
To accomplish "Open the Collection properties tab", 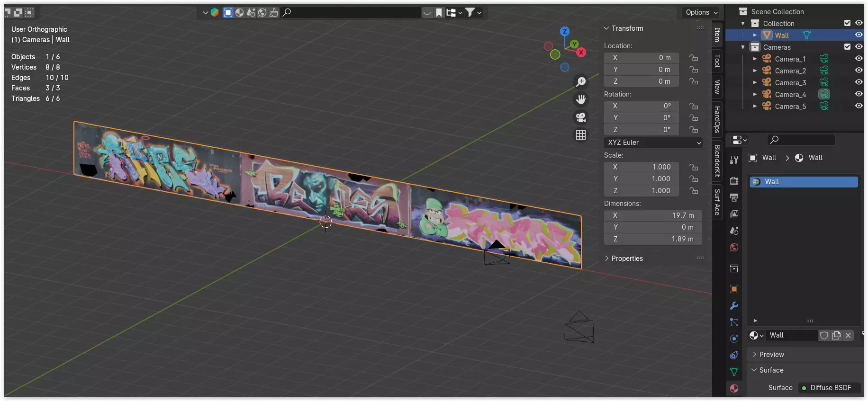I will tap(734, 268).
